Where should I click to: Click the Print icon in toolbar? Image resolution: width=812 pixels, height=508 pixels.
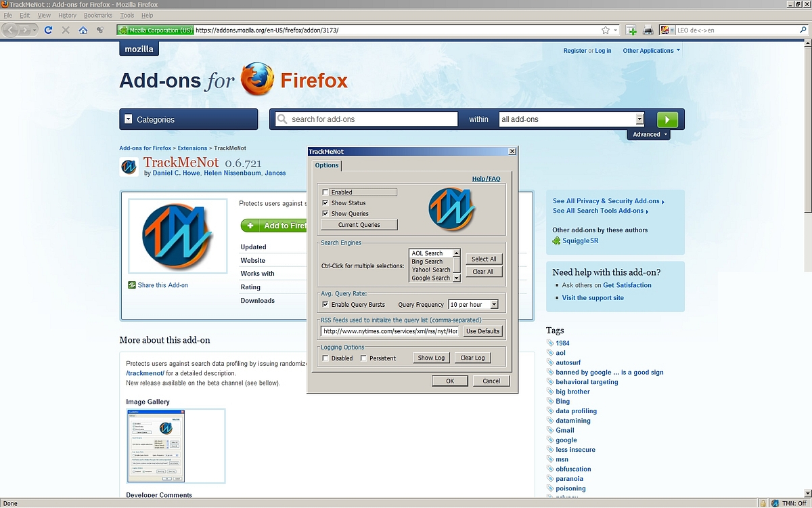[x=648, y=30]
